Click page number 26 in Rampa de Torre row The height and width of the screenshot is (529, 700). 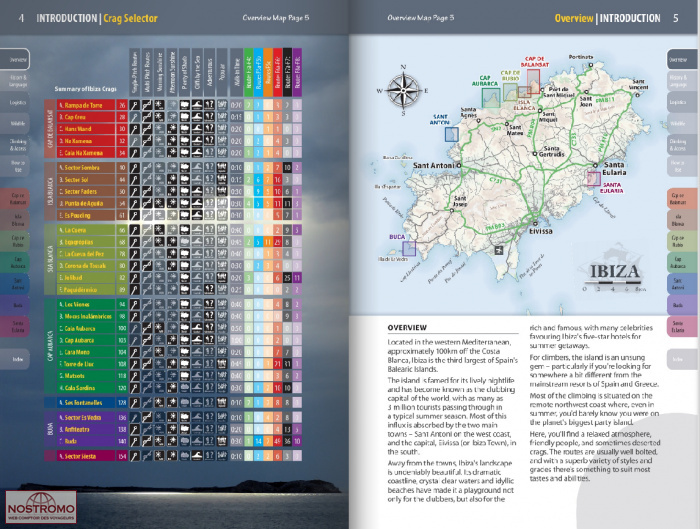tap(122, 105)
